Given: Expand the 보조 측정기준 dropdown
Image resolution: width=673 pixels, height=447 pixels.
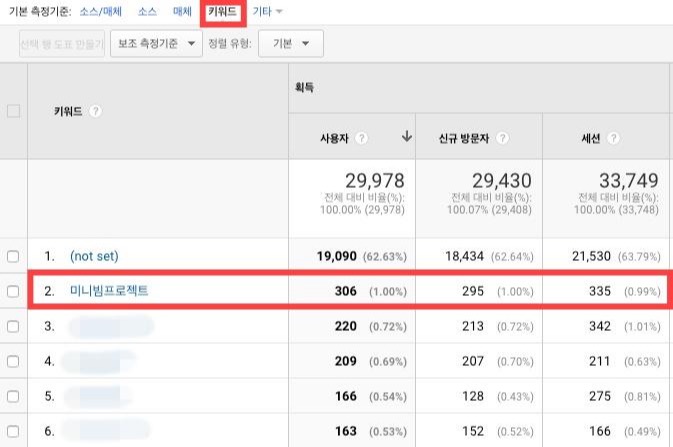Looking at the screenshot, I should click(156, 43).
